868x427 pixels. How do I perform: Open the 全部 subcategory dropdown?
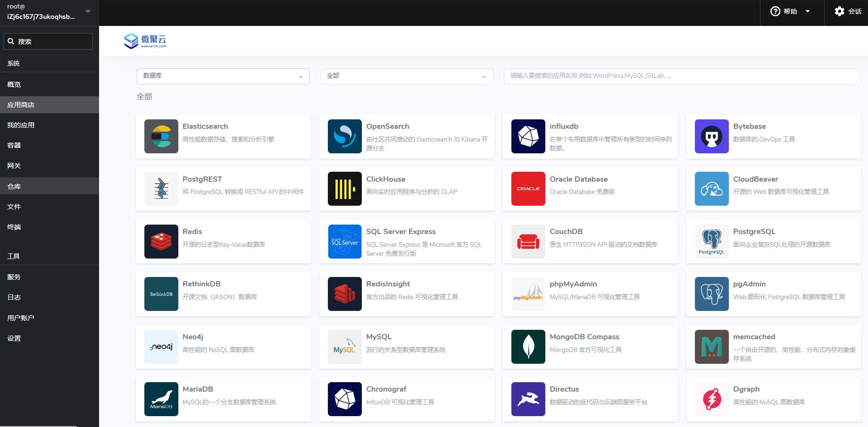coord(406,76)
